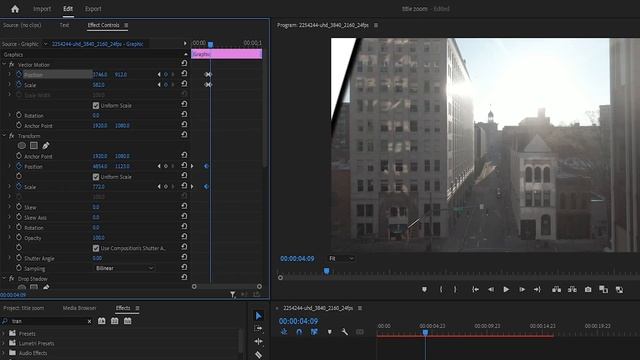640x360 pixels.
Task: Toggle Transform Scale stopwatch animation
Action: (x=19, y=187)
